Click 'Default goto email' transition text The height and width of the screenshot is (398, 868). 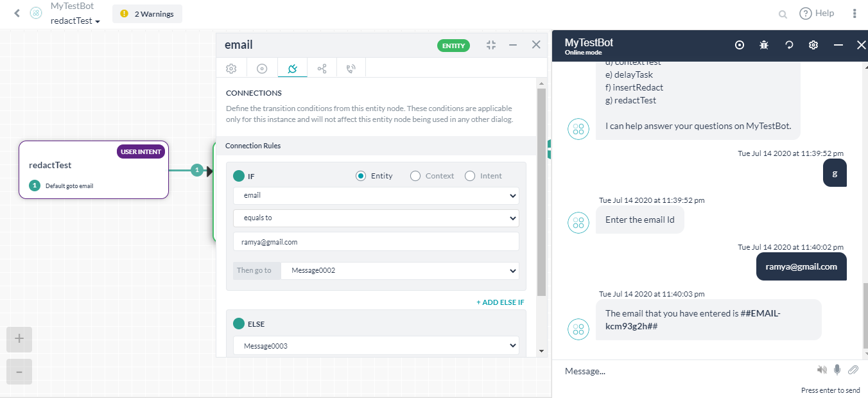pyautogui.click(x=69, y=186)
